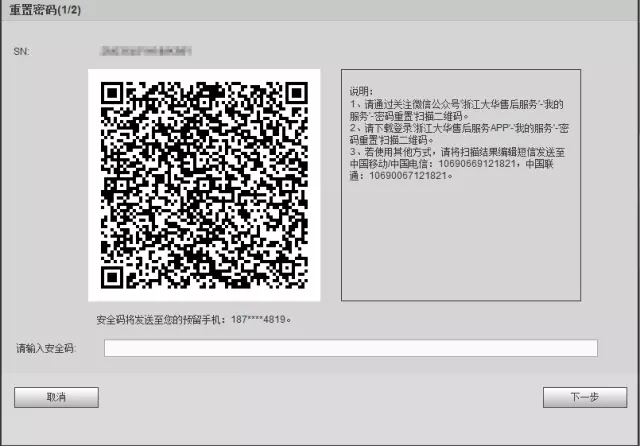Image resolution: width=640 pixels, height=446 pixels.
Task: Click the 说明: heading in instructions box
Action: point(361,91)
